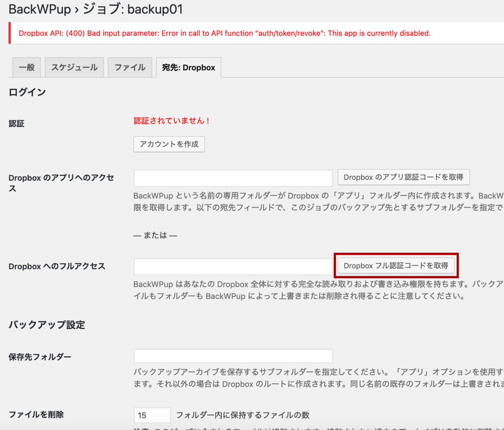The image size is (504, 430).
Task: Click the バックアップ設定 section heading
Action: [46, 325]
